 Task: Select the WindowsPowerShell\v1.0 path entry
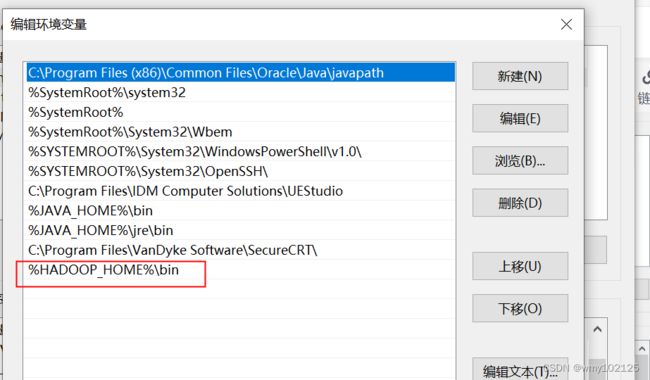click(x=240, y=152)
